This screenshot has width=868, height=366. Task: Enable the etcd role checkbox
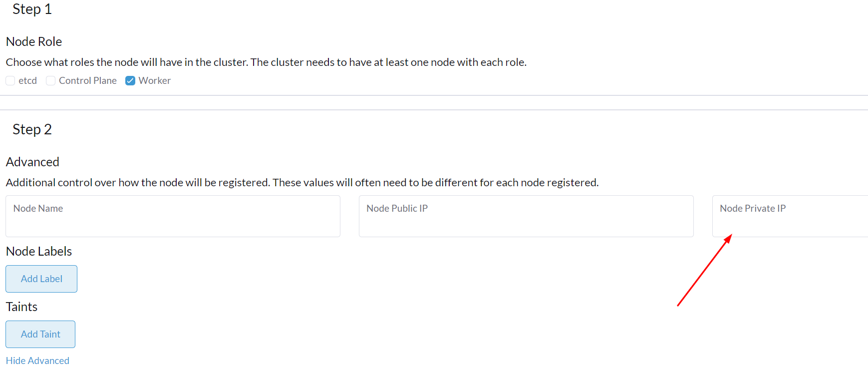[x=10, y=81]
